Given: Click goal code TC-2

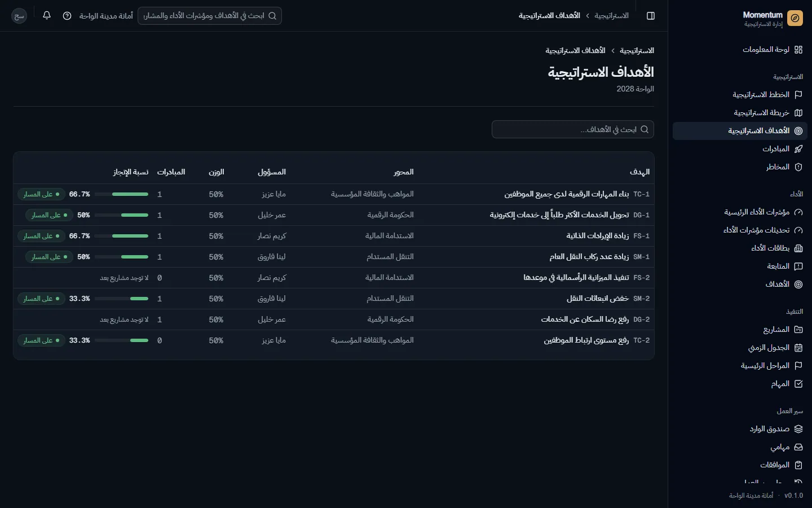Looking at the screenshot, I should click(x=642, y=340).
